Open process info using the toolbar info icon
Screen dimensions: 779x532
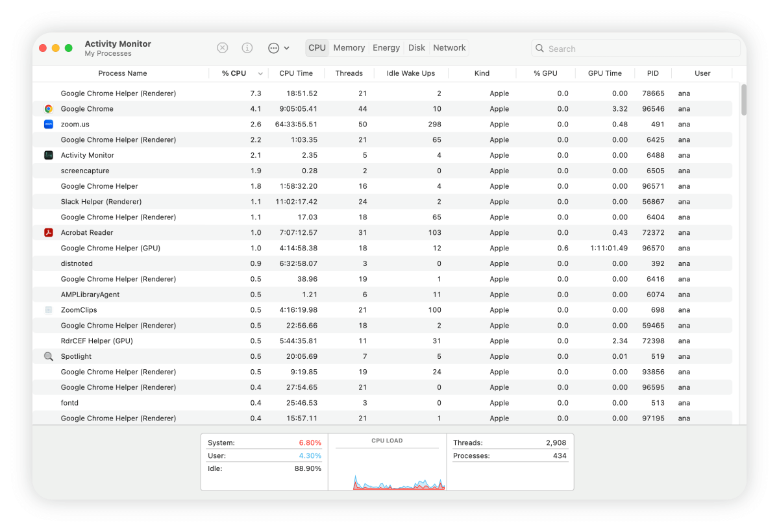(247, 47)
